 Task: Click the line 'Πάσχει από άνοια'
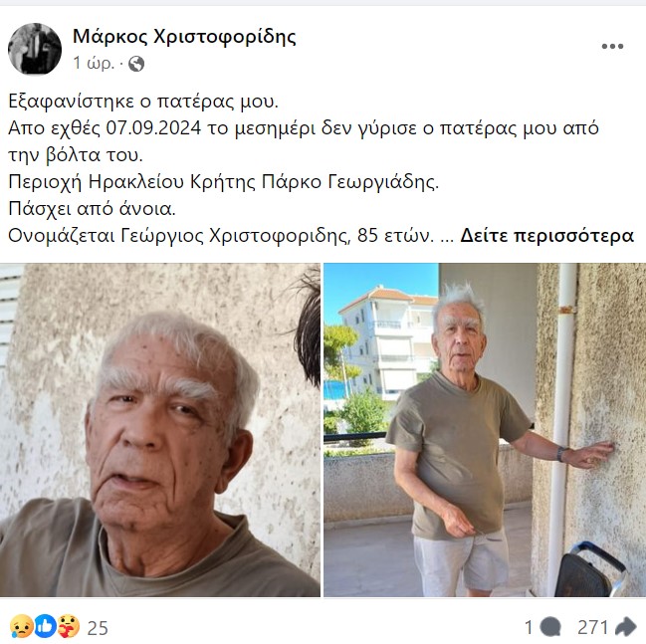point(92,209)
